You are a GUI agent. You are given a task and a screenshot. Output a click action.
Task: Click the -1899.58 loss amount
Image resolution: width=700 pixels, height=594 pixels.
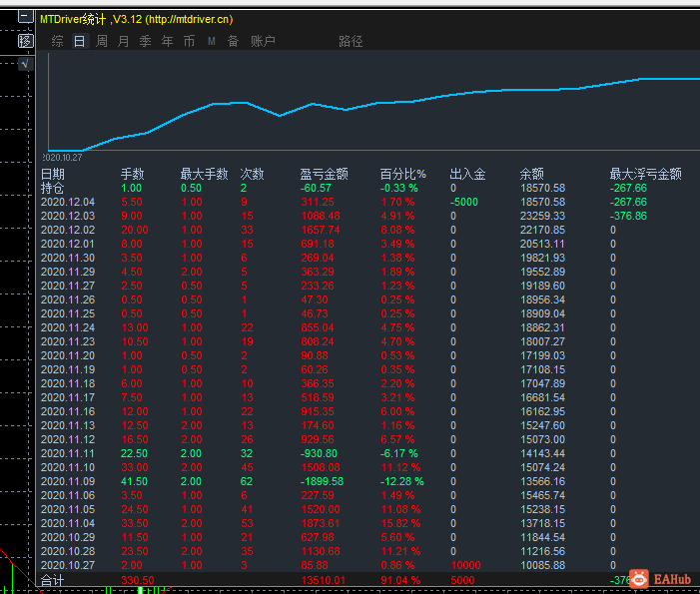point(322,481)
